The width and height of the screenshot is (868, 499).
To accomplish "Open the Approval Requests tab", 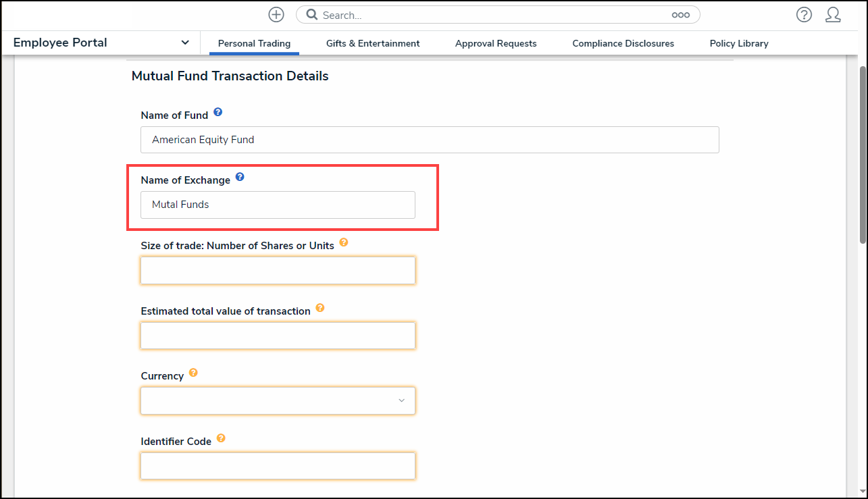I will point(496,43).
